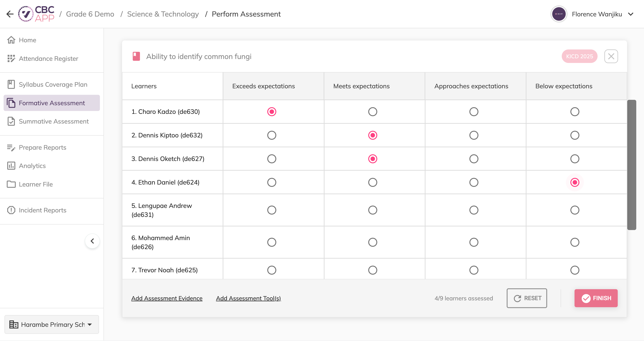The height and width of the screenshot is (341, 644).
Task: Click the Formative Assessment copy icon
Action: click(x=11, y=103)
